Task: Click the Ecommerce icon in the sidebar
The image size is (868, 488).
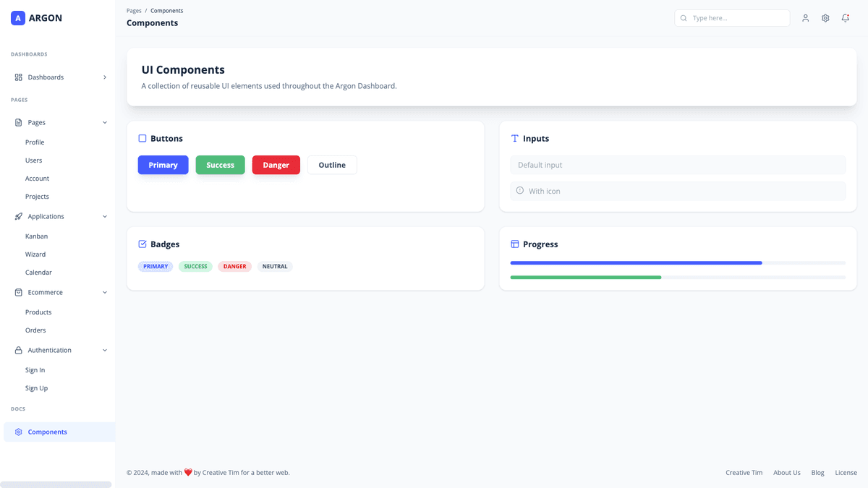Action: pos(19,292)
